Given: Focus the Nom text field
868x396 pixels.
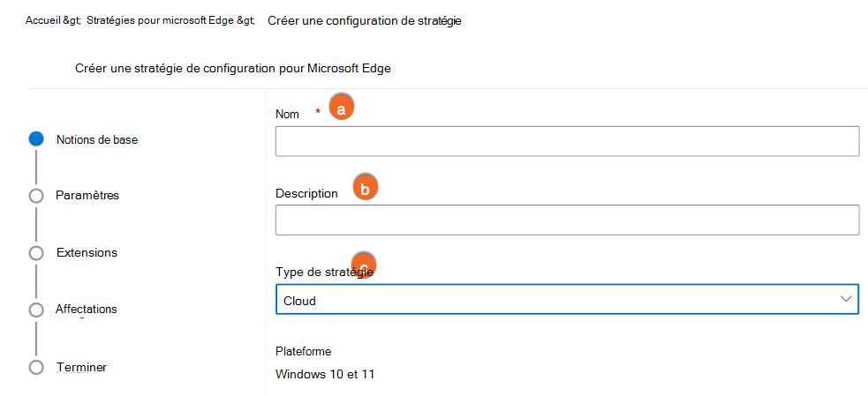Looking at the screenshot, I should click(x=567, y=141).
